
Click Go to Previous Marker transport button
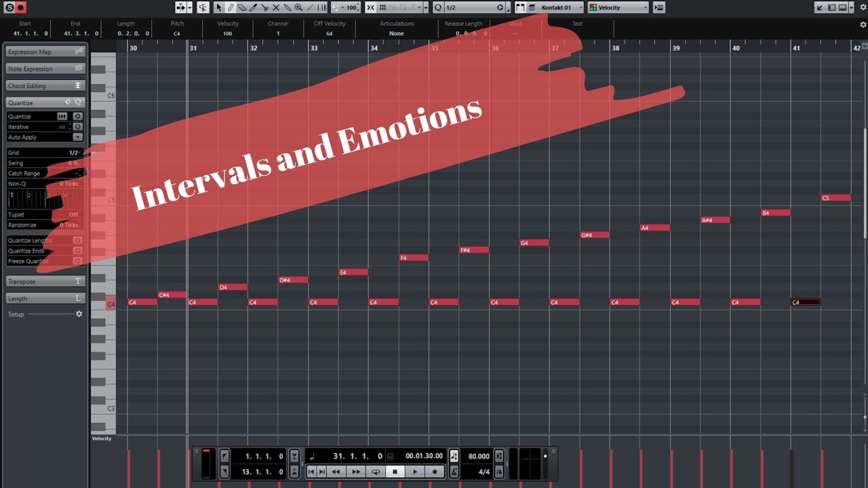pyautogui.click(x=311, y=472)
